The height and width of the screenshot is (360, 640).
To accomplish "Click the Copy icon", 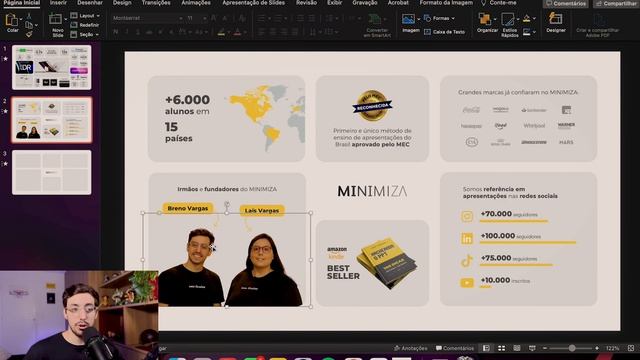I will (x=29, y=26).
